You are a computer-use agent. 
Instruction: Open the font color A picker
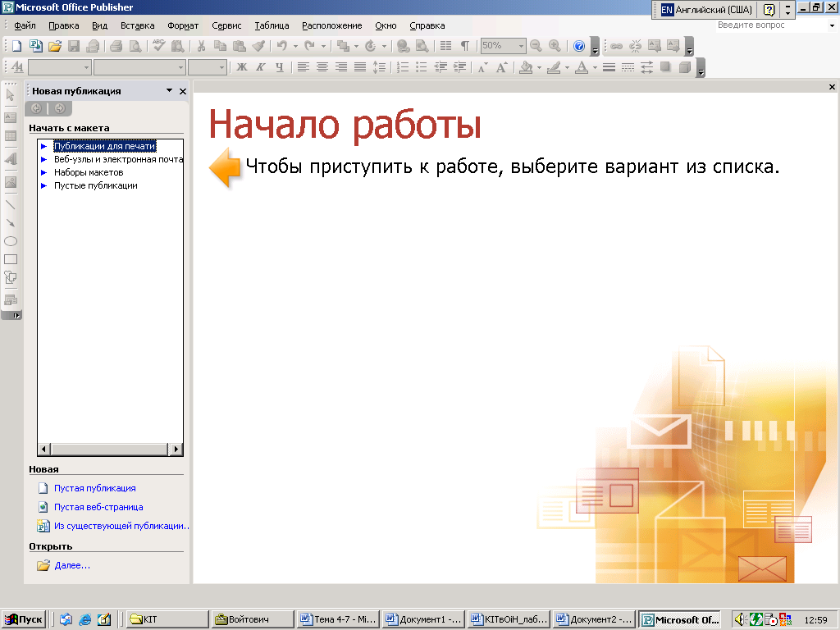pos(582,67)
